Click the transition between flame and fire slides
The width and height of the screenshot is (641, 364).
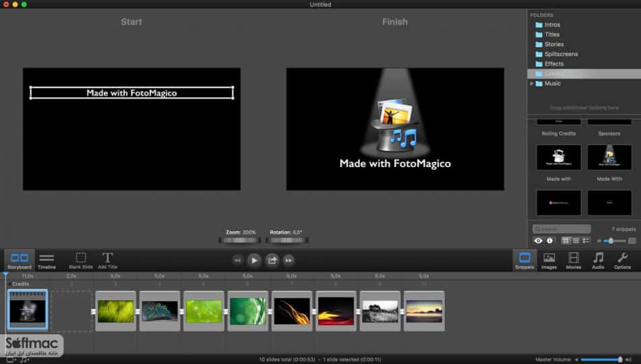(314, 311)
